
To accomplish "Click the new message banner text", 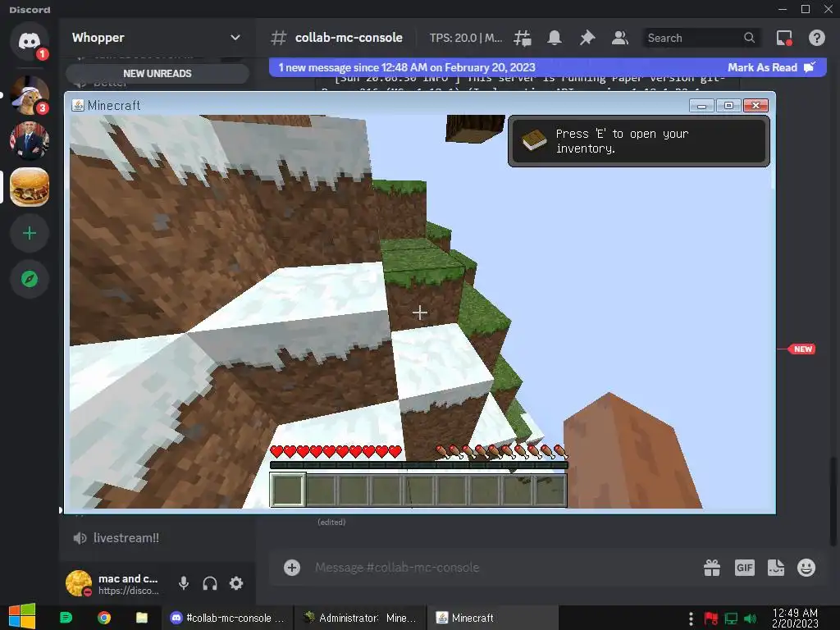I will pyautogui.click(x=407, y=67).
